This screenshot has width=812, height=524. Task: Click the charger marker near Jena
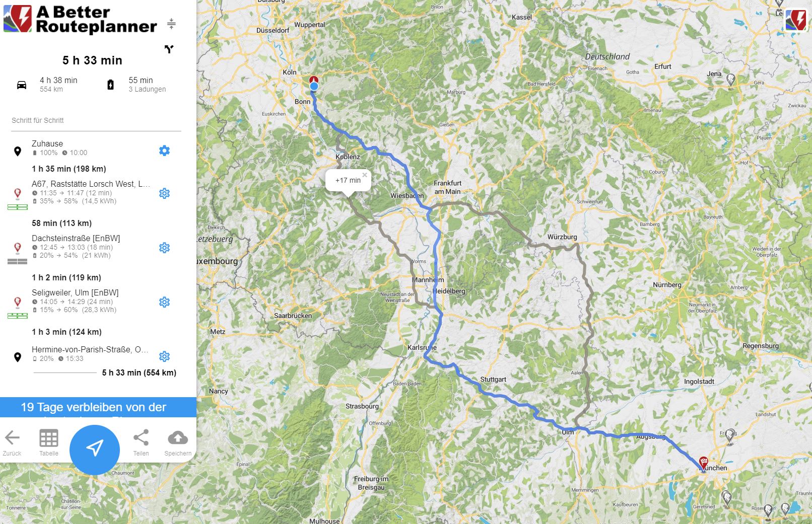[730, 80]
